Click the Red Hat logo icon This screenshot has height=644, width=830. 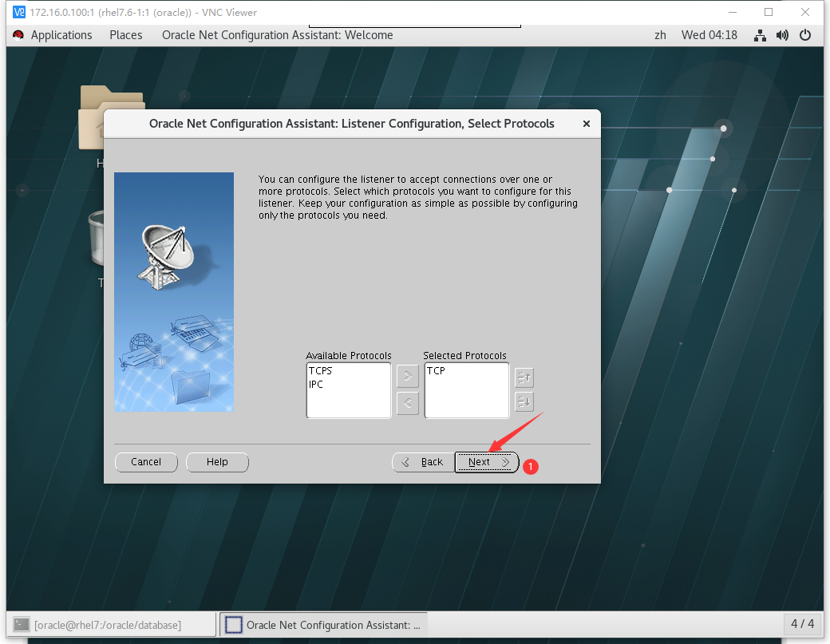pos(18,35)
